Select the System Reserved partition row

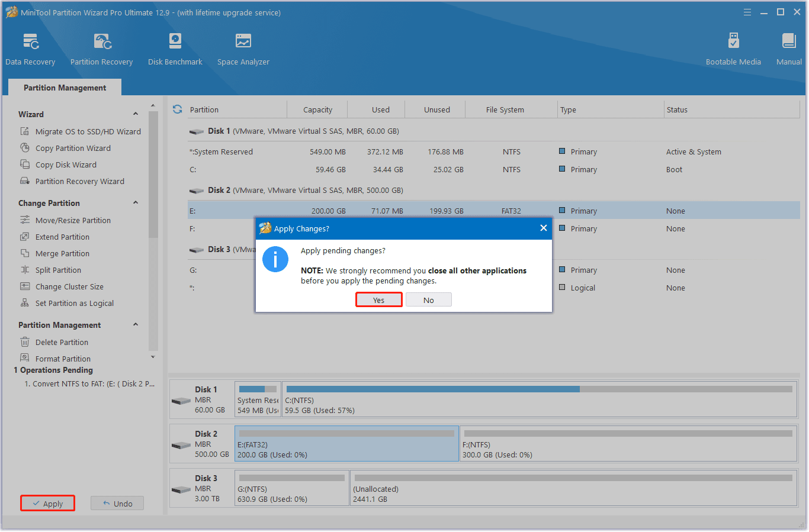click(x=494, y=151)
